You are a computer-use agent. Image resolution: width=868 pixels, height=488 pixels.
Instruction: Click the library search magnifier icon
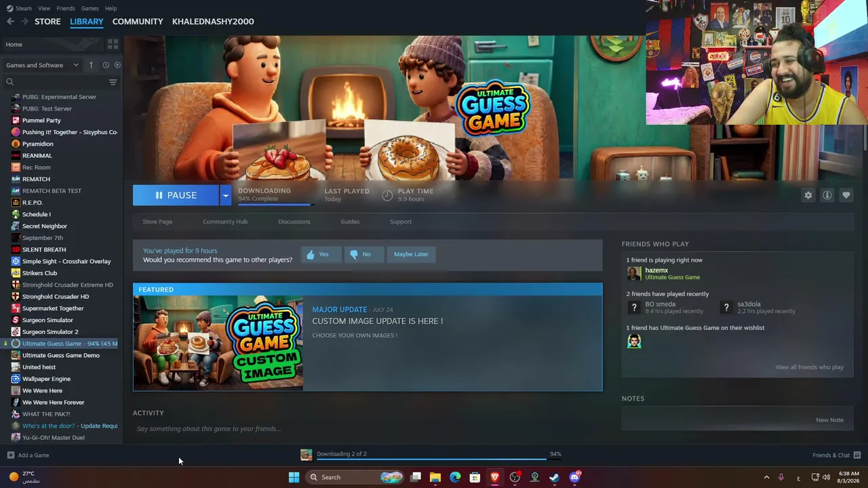9,82
